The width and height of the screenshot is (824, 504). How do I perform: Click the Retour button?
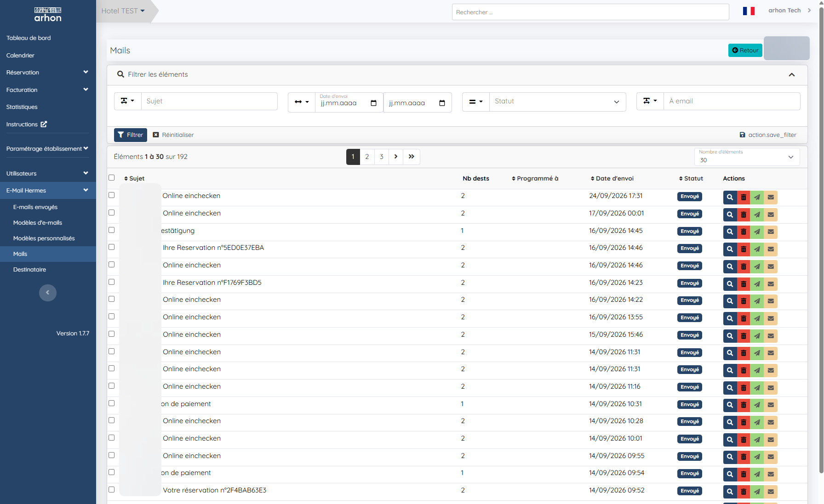(745, 51)
